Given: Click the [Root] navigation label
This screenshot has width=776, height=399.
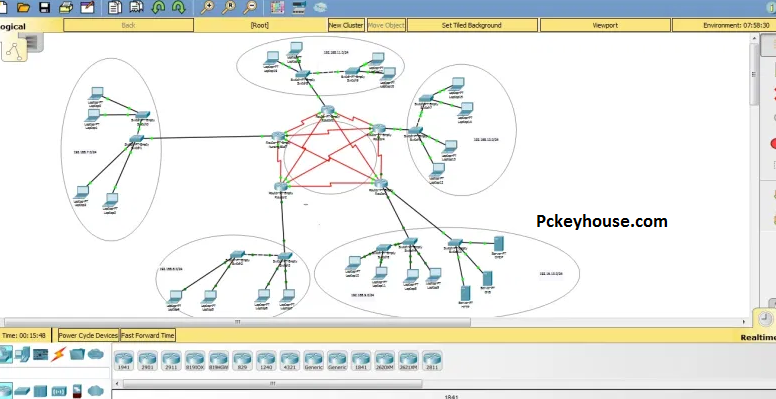Looking at the screenshot, I should [259, 25].
